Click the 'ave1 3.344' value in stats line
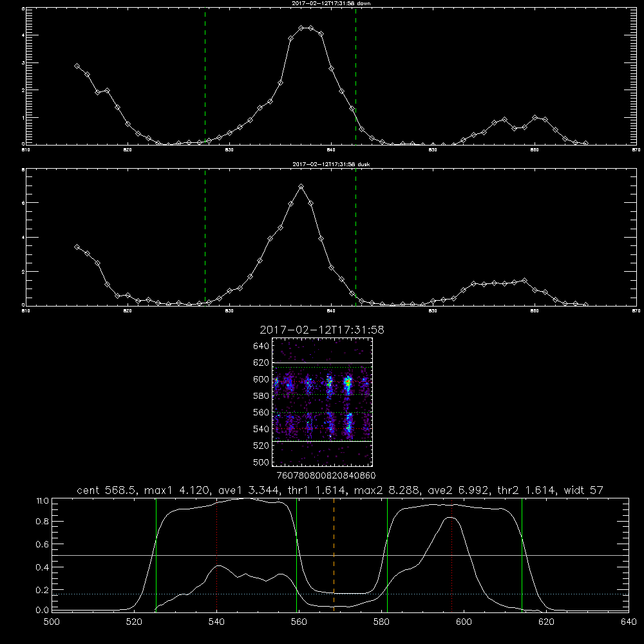This screenshot has width=644, height=644. [248, 490]
